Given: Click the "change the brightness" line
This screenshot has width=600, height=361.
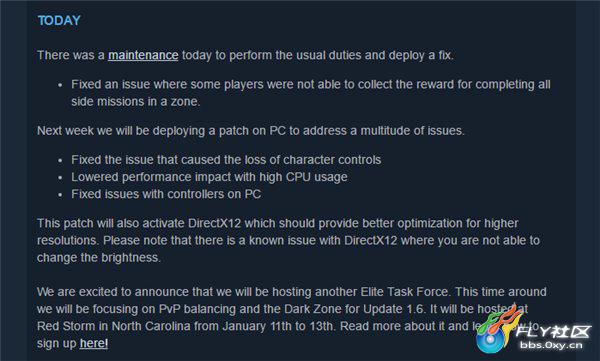Looking at the screenshot, I should coord(99,258).
